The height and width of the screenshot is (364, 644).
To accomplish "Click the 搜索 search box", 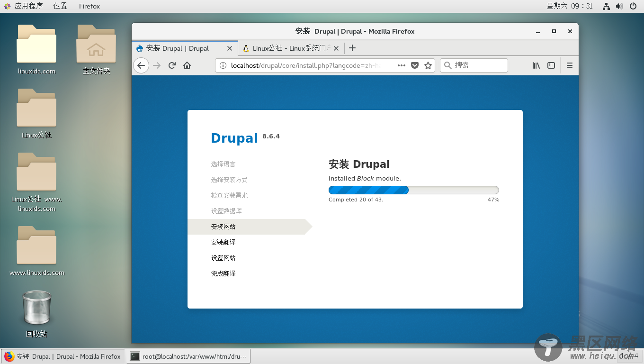I will 474,65.
